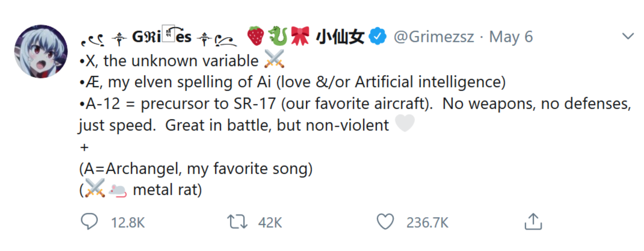Click the green dragon emoji
The width and height of the screenshot is (644, 251).
[x=278, y=36]
